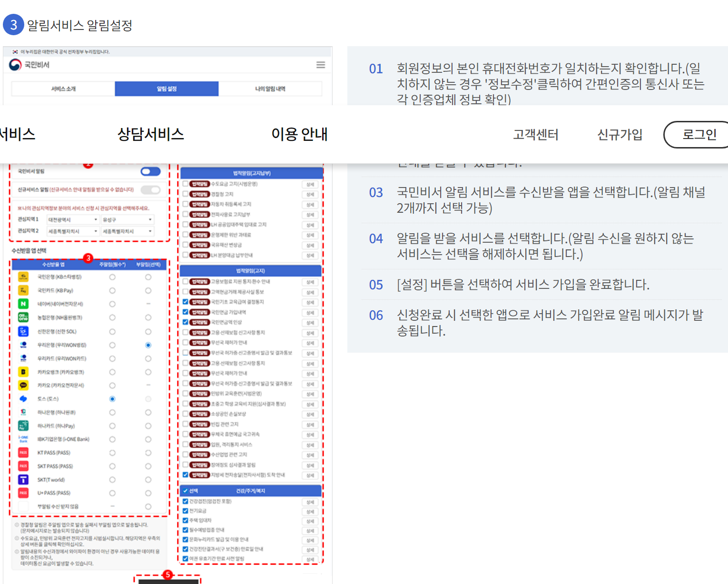This screenshot has width=728, height=584.
Task: Click 상세 button for 자동차 취등록세 고지
Action: pyautogui.click(x=310, y=205)
